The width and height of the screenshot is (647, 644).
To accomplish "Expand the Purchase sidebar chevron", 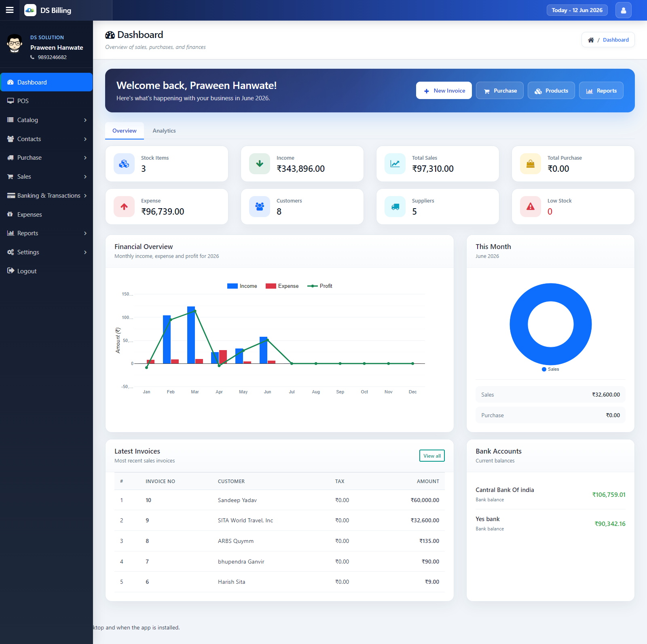I will coord(85,158).
